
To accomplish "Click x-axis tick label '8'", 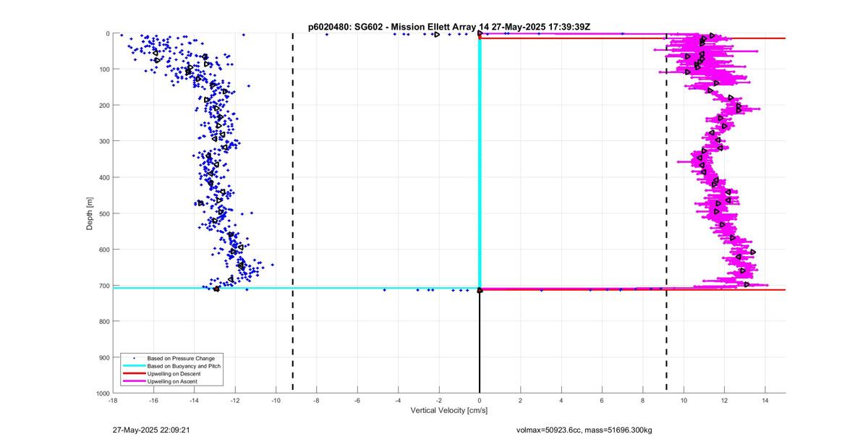I will [643, 400].
